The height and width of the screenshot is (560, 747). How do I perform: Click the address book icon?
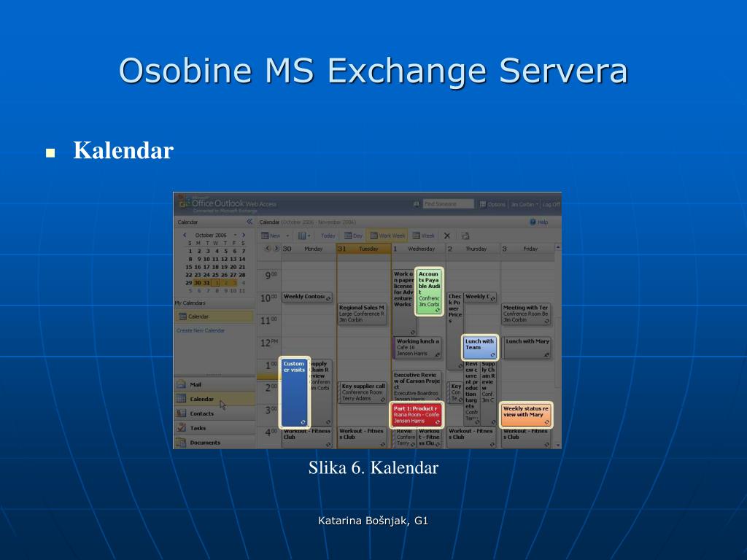[x=416, y=204]
